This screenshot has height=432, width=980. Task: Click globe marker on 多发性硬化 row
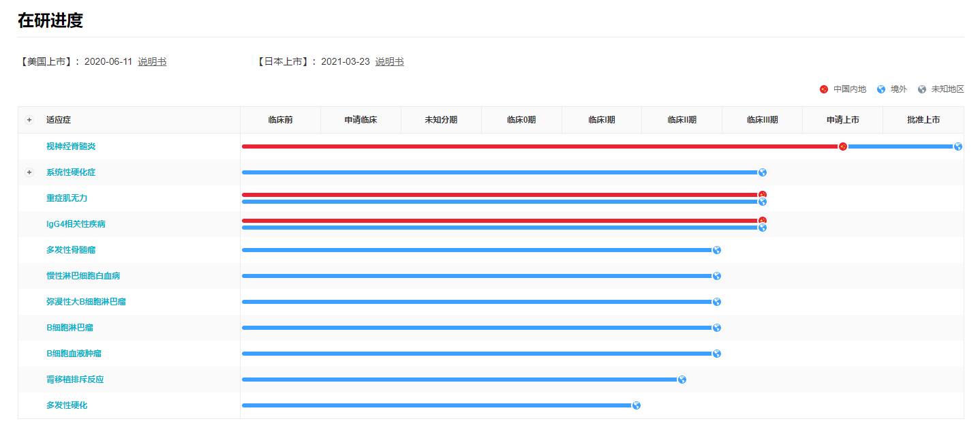pos(636,405)
